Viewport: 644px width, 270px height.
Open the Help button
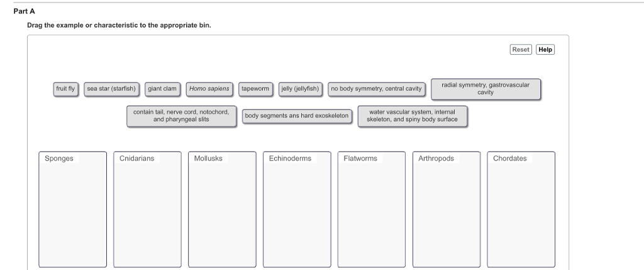[545, 50]
